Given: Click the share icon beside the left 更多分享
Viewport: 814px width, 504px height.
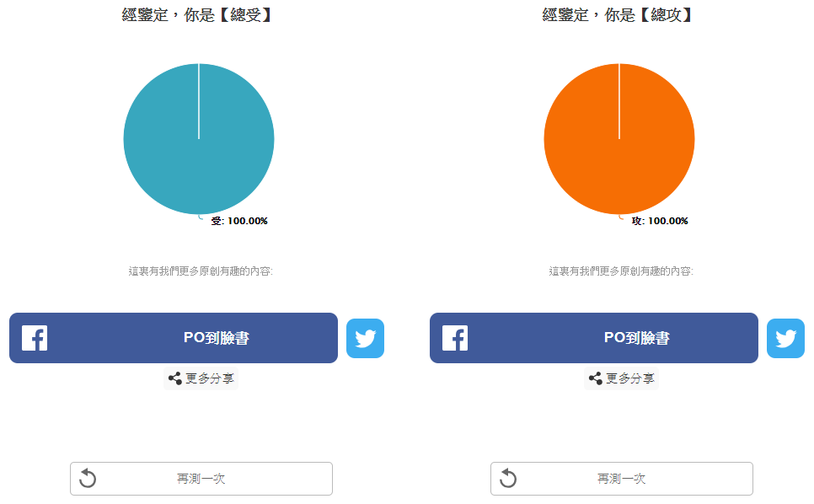Looking at the screenshot, I should pos(175,378).
